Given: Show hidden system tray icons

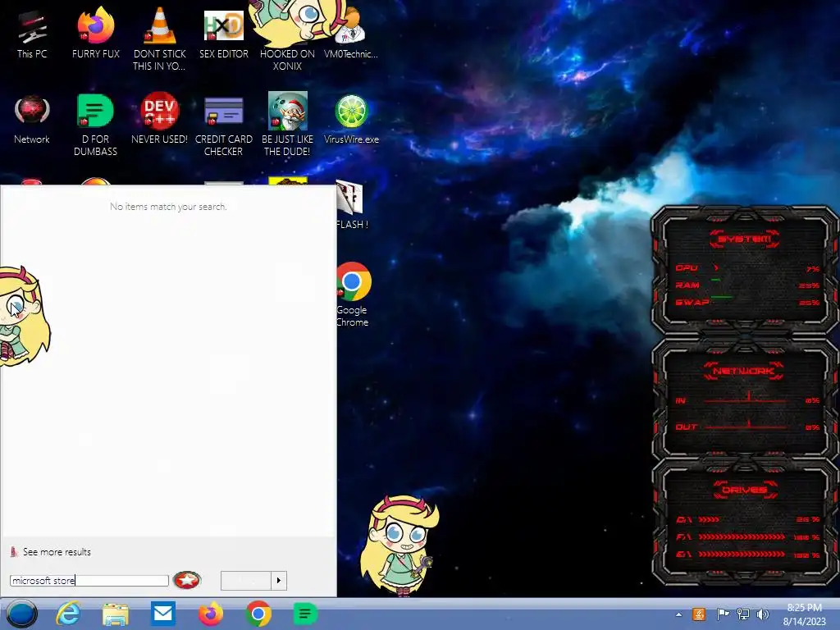Looking at the screenshot, I should coord(678,614).
